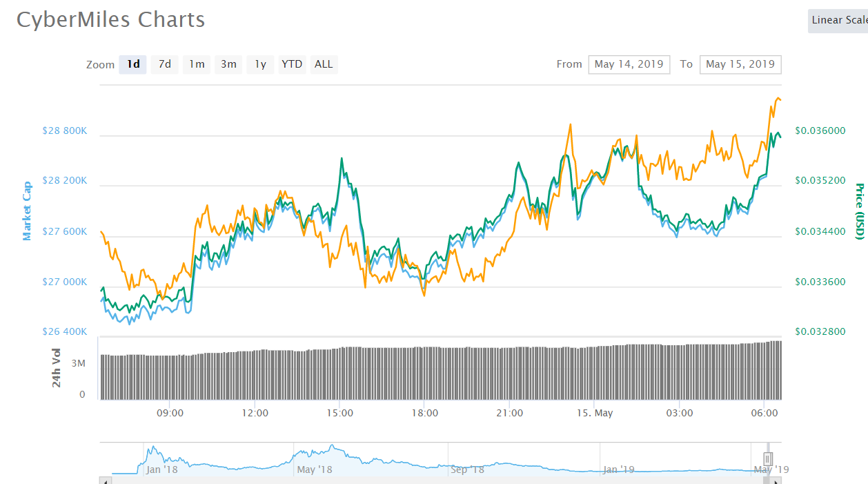Click the 15. May axis label

point(595,414)
